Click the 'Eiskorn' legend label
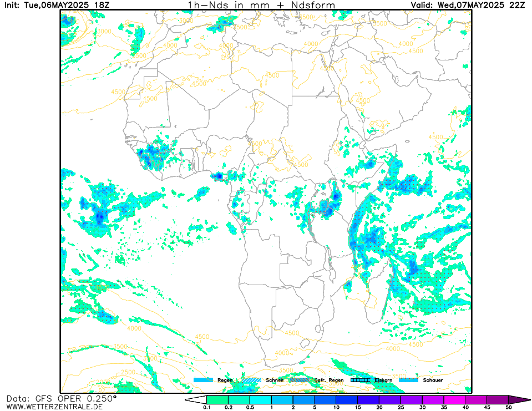 383,380
